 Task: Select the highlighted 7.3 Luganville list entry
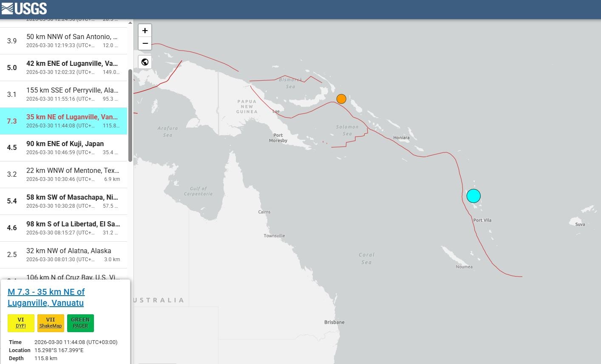click(64, 121)
